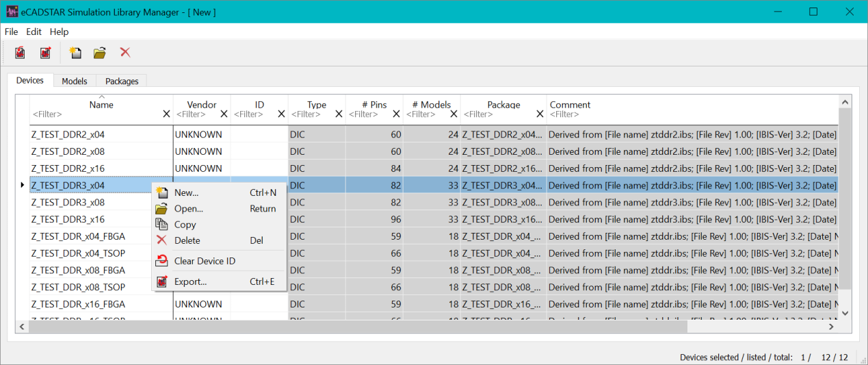Screen dimensions: 868x365
Task: Switch to the Packages tab
Action: click(122, 81)
